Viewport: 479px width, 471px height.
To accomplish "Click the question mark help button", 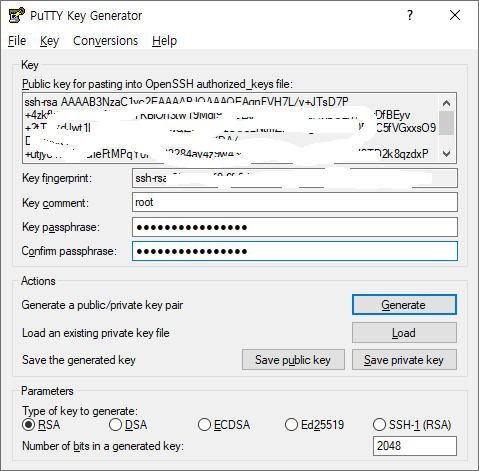I will [410, 15].
